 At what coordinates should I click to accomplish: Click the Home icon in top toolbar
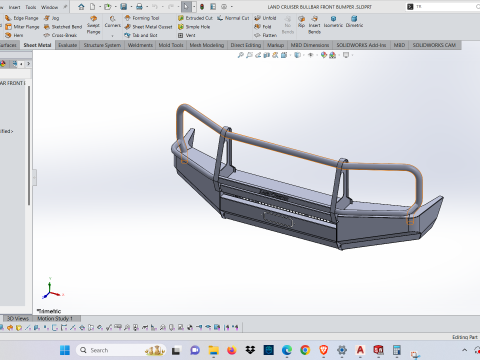click(81, 7)
